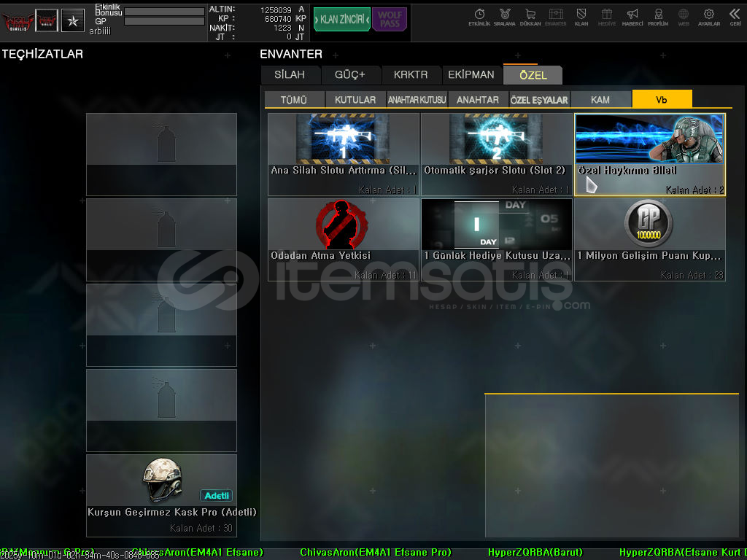The width and height of the screenshot is (747, 560).
Task: Switch to the Silah inventory tab
Action: [290, 75]
